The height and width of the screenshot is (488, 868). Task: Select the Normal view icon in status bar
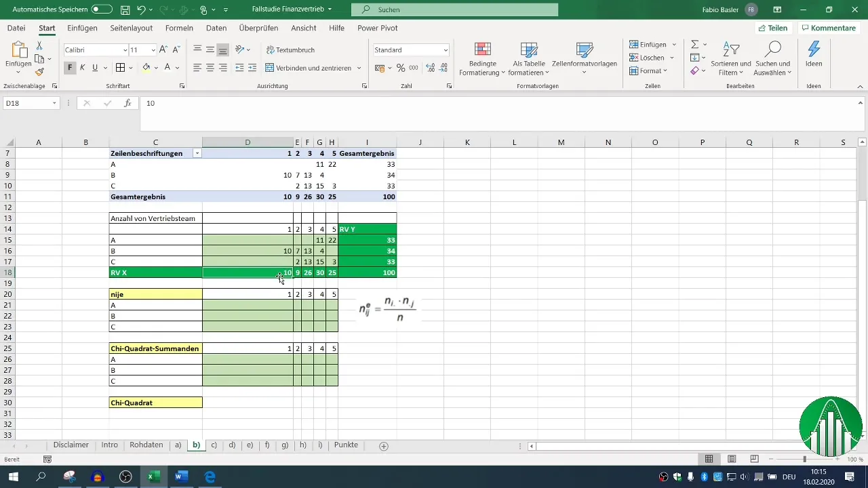tap(709, 459)
